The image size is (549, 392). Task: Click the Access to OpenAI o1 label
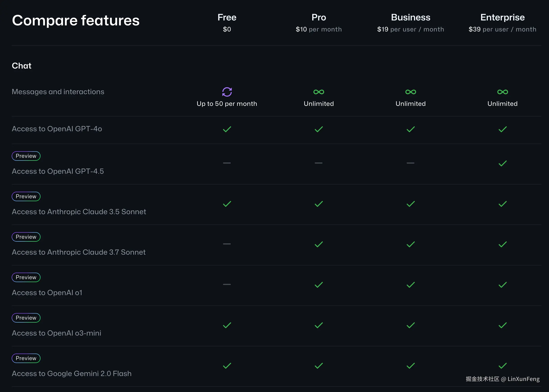[47, 293]
